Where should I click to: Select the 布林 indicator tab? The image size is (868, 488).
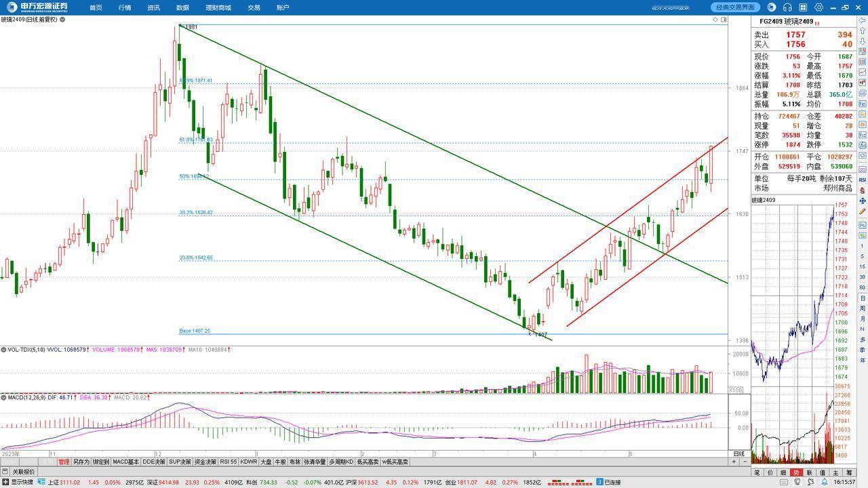294,462
